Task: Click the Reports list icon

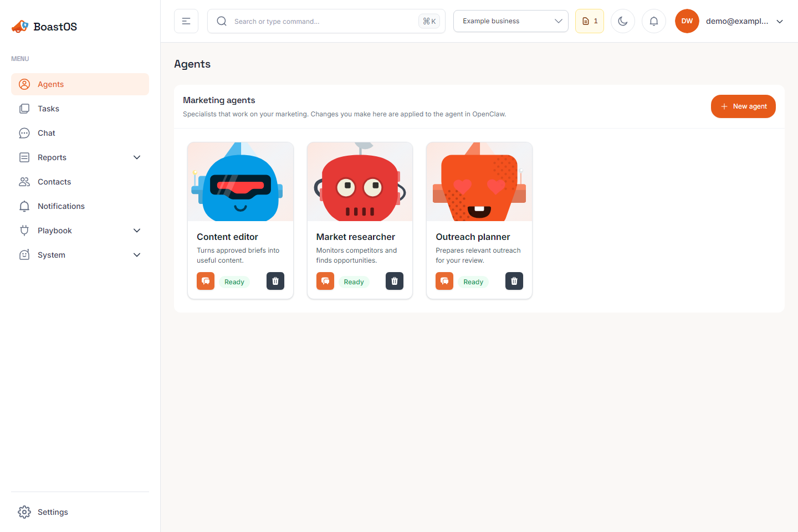Action: (x=24, y=157)
